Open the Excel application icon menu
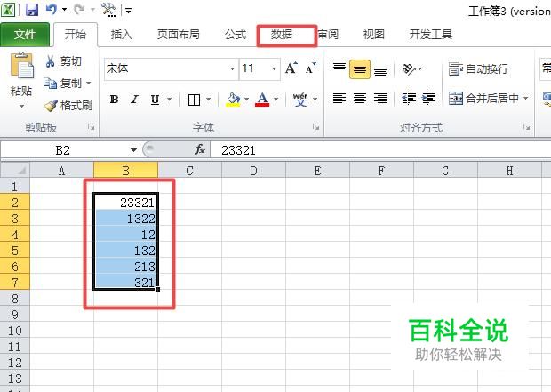 [8, 10]
